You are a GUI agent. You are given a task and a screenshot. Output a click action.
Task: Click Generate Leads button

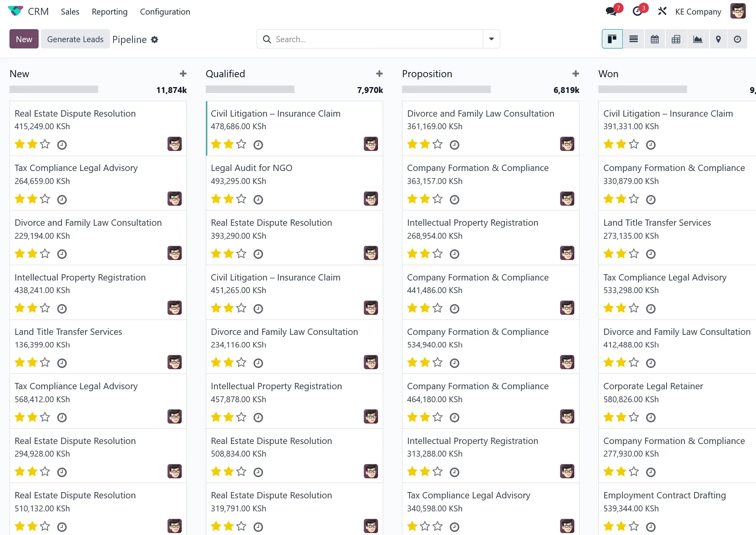(75, 39)
